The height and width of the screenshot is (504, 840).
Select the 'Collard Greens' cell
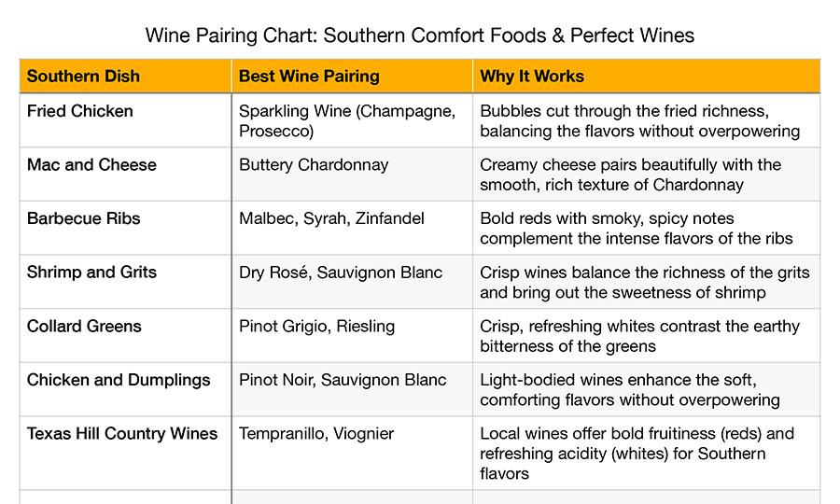tap(125, 335)
